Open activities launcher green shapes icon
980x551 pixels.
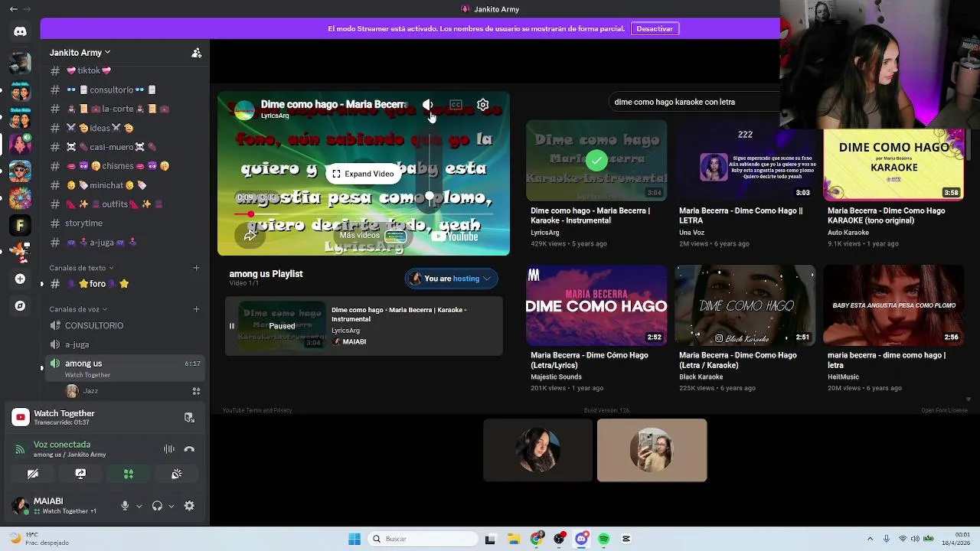point(129,474)
